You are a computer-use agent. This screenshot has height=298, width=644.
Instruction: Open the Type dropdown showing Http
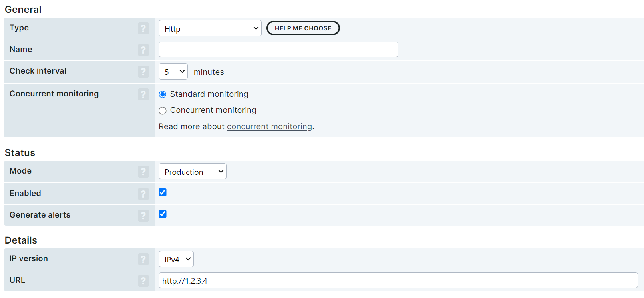pos(210,28)
